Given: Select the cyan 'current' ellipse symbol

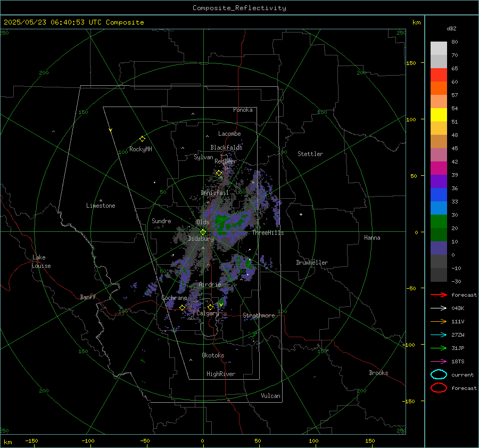Looking at the screenshot, I should coord(439,374).
